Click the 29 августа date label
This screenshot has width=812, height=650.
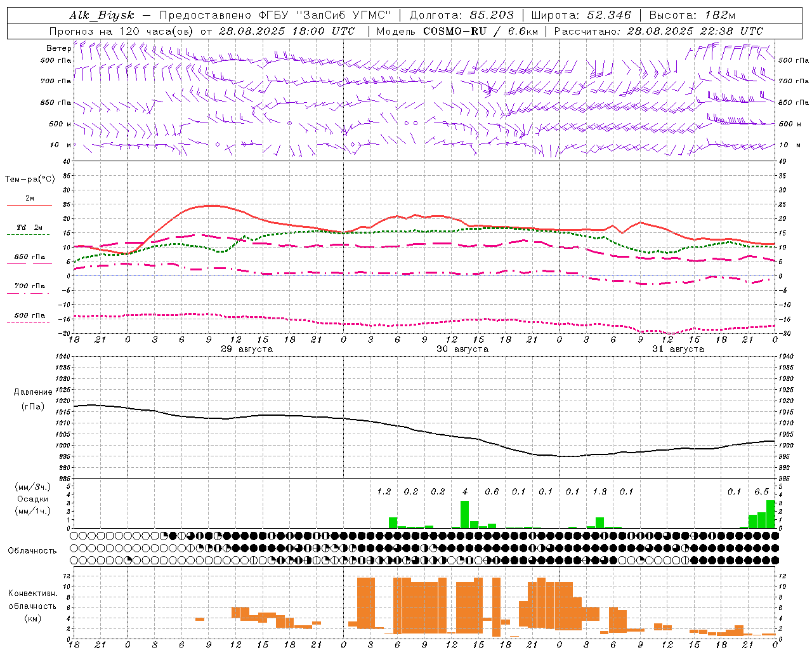point(247,349)
